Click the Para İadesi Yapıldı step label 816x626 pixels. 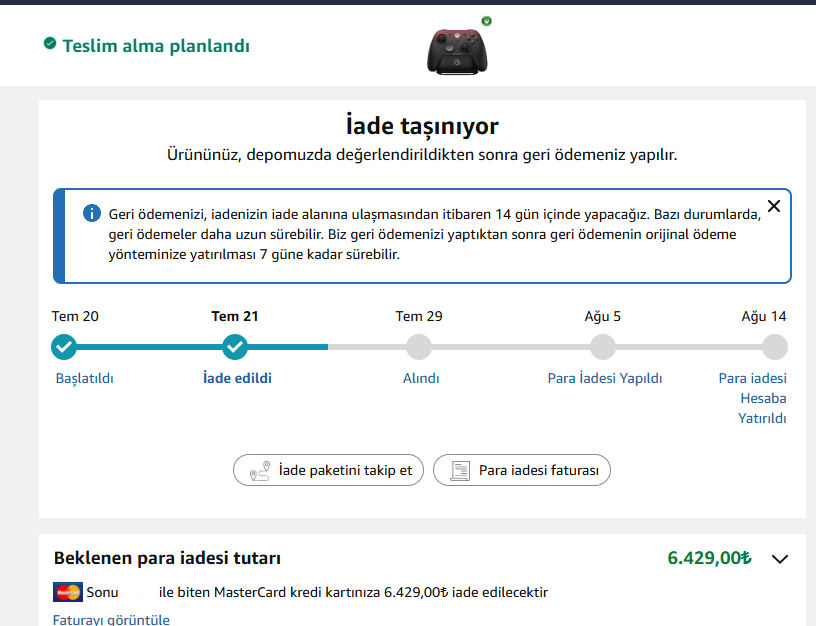coord(605,378)
